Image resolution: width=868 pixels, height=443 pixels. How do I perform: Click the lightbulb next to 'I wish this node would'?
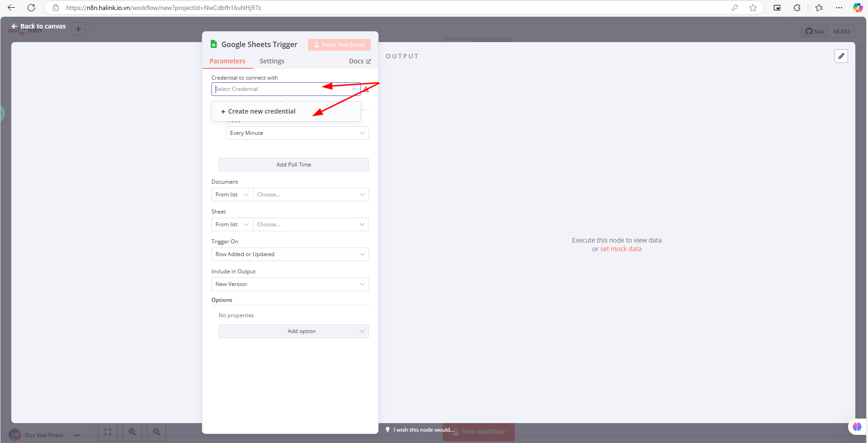(x=388, y=429)
